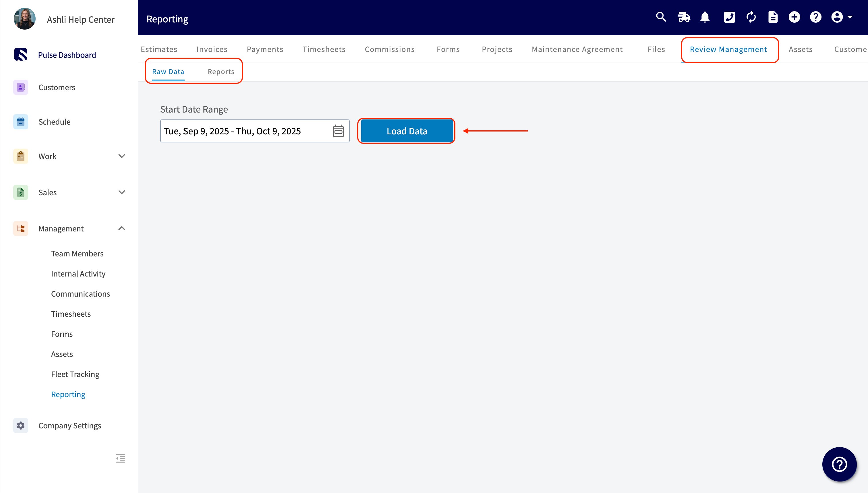This screenshot has height=493, width=868.
Task: Click the Work clipboard sidebar icon
Action: 21,156
